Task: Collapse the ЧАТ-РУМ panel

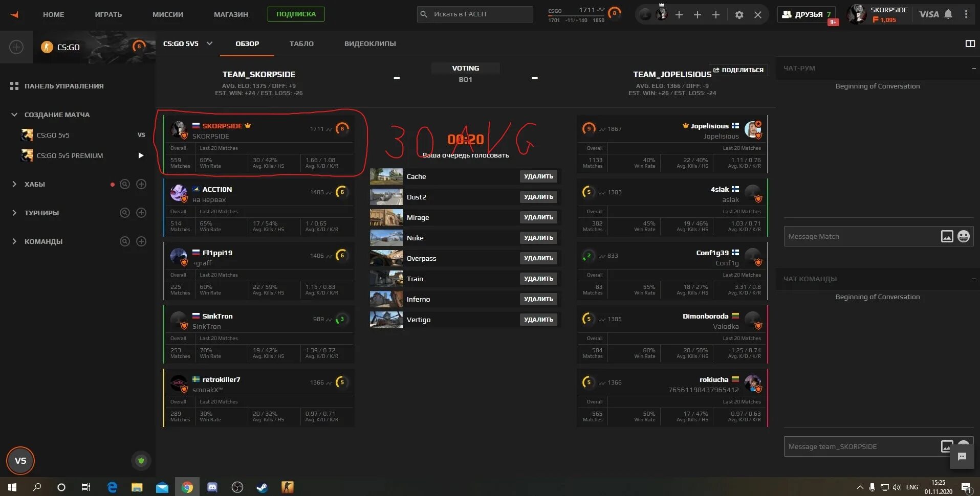Action: coord(973,68)
